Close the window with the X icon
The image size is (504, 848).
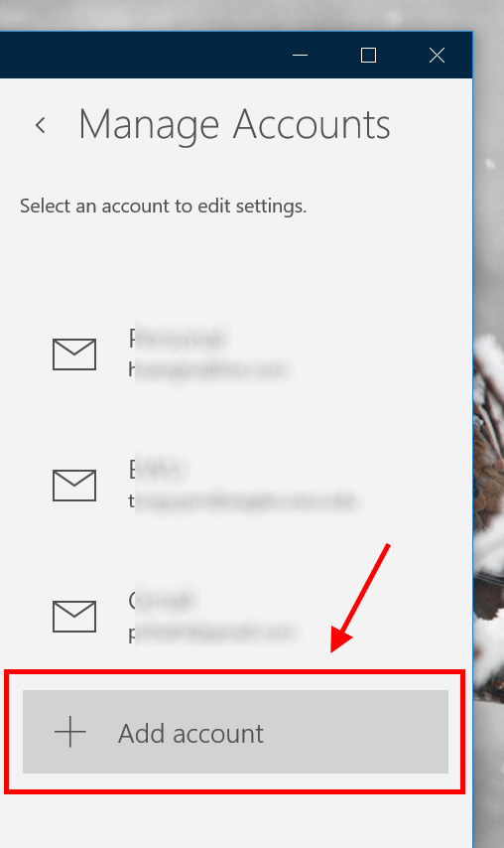tap(437, 56)
